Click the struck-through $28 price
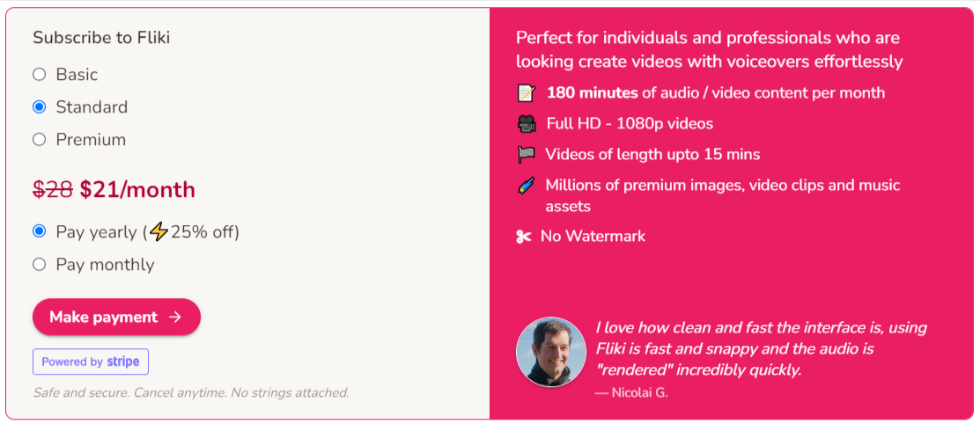 tap(53, 190)
